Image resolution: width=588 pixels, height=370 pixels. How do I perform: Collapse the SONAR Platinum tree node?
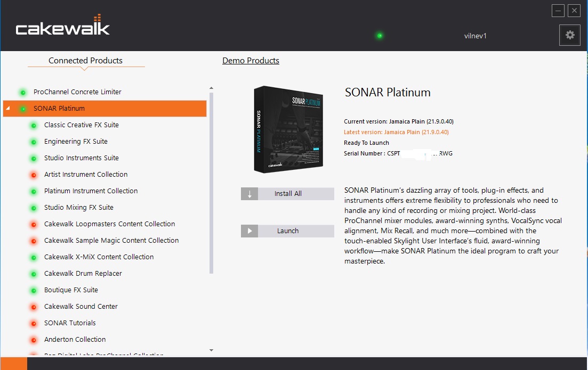click(8, 108)
